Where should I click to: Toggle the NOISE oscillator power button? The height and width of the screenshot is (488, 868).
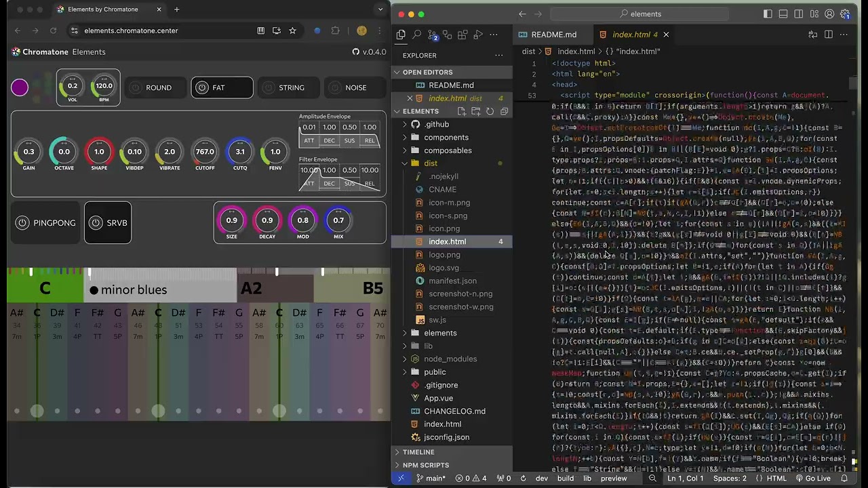(334, 87)
